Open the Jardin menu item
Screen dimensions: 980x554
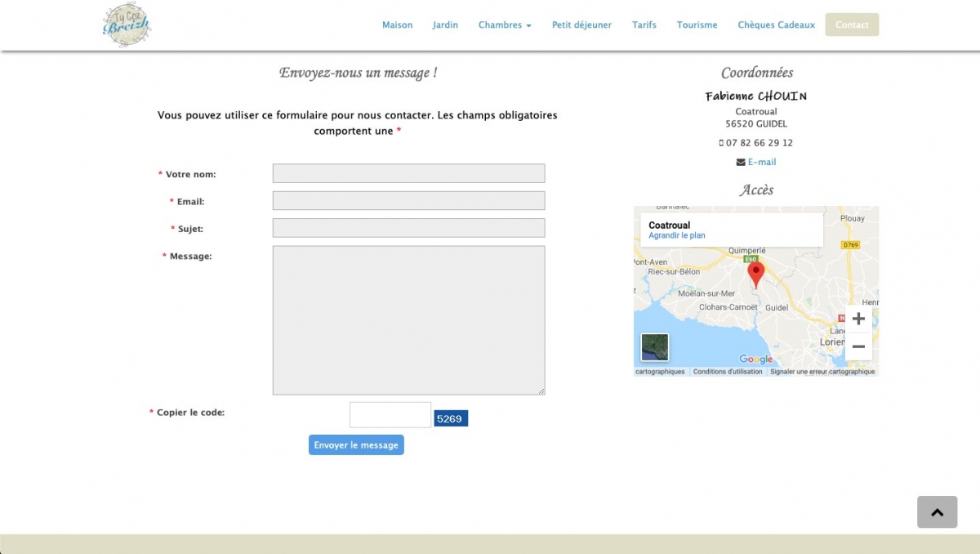[x=446, y=25]
